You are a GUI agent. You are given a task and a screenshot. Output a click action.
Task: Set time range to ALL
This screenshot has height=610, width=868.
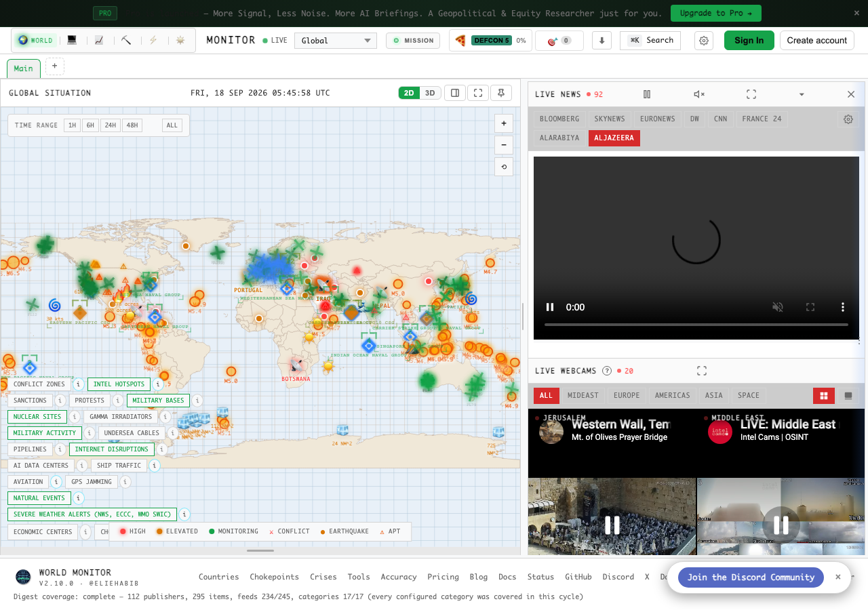[x=172, y=125]
